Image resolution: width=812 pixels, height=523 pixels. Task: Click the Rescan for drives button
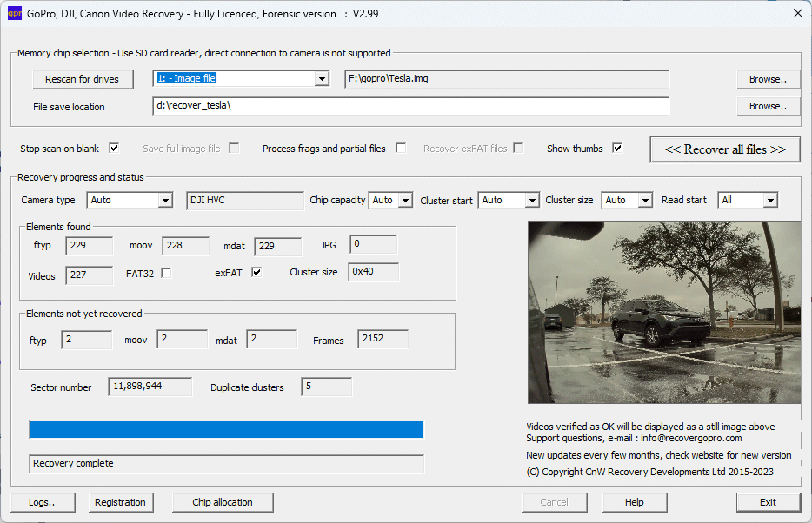(83, 79)
